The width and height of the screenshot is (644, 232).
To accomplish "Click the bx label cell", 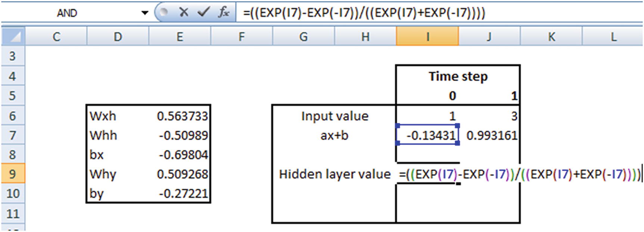I will point(118,155).
